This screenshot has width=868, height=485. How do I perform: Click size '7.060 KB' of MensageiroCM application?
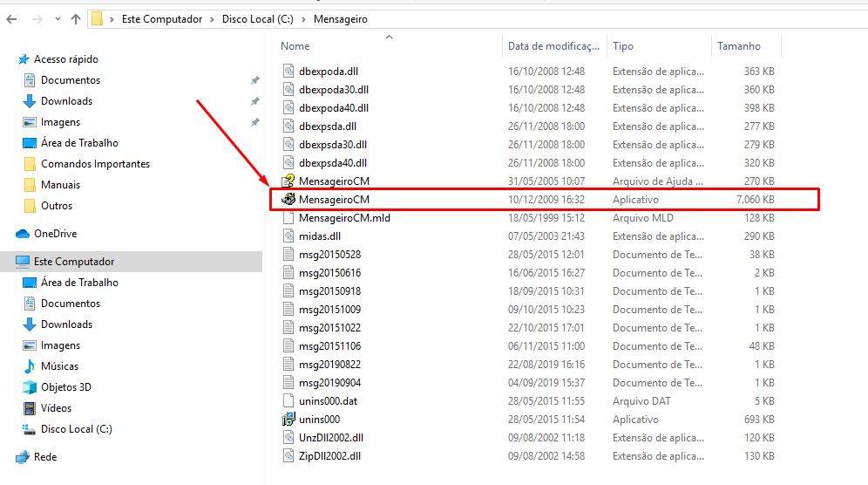(x=755, y=200)
